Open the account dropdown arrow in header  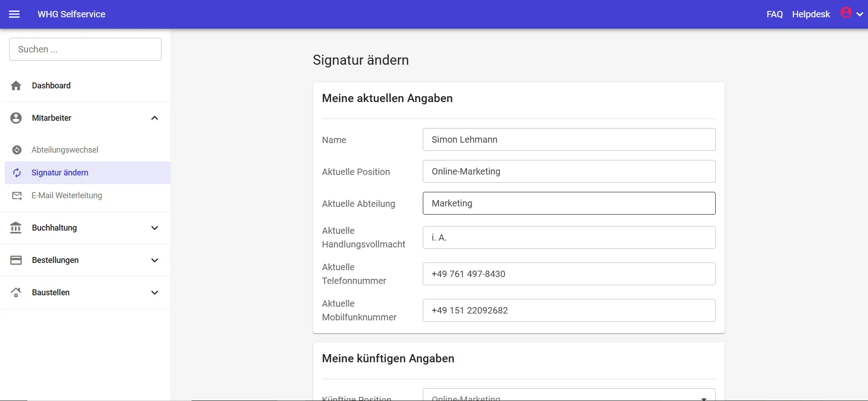pyautogui.click(x=860, y=15)
